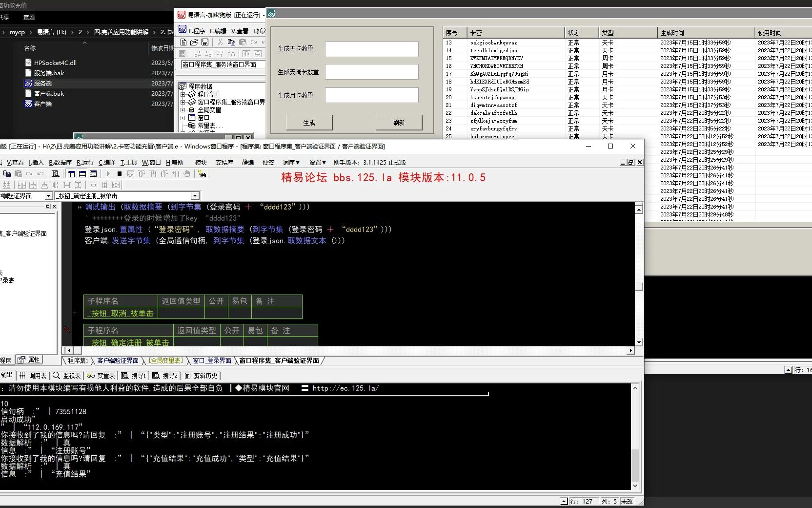Image resolution: width=812 pixels, height=508 pixels.
Task: Open the 调用表 output tab
Action: coord(33,376)
